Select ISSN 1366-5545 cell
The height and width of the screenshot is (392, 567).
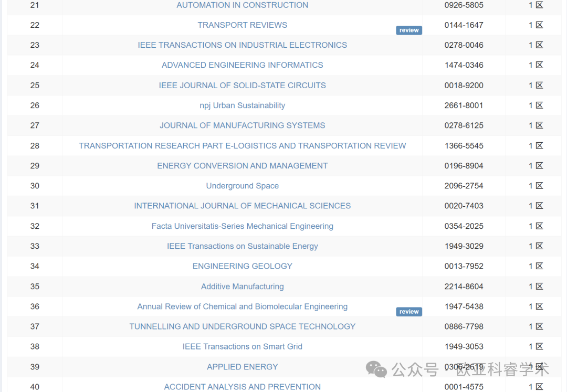(464, 145)
